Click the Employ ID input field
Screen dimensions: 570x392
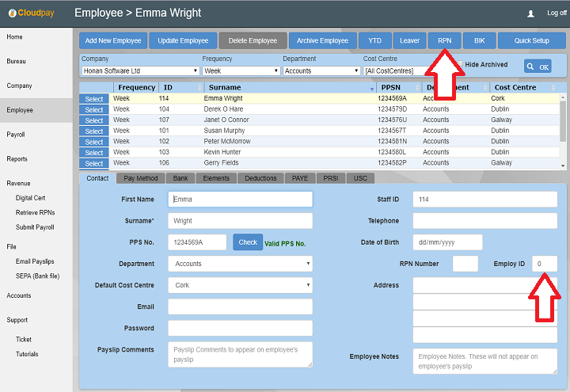pyautogui.click(x=545, y=264)
